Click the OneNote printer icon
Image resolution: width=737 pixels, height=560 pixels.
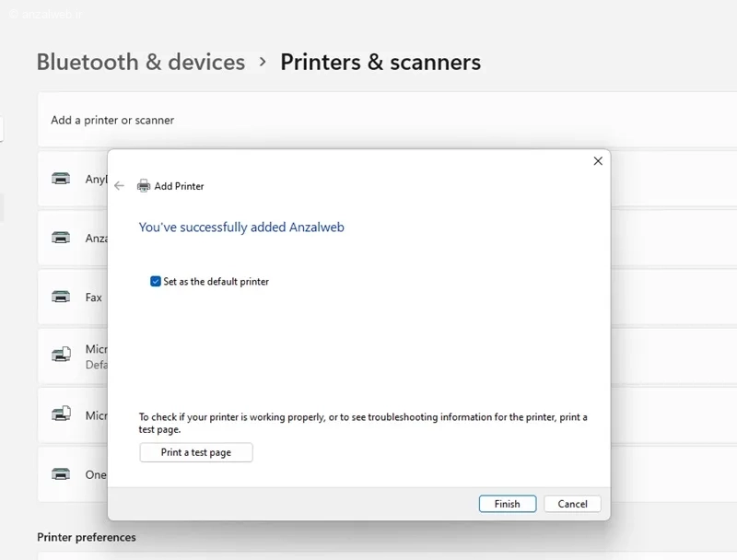[61, 474]
